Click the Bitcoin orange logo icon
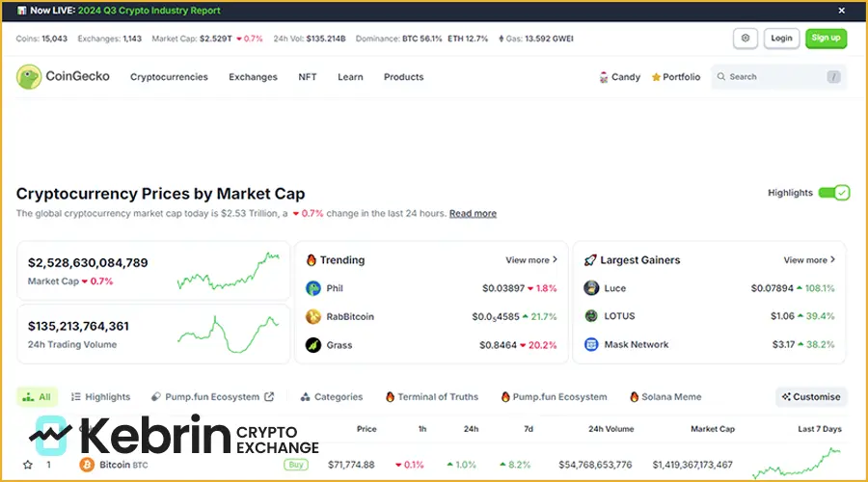 point(87,465)
